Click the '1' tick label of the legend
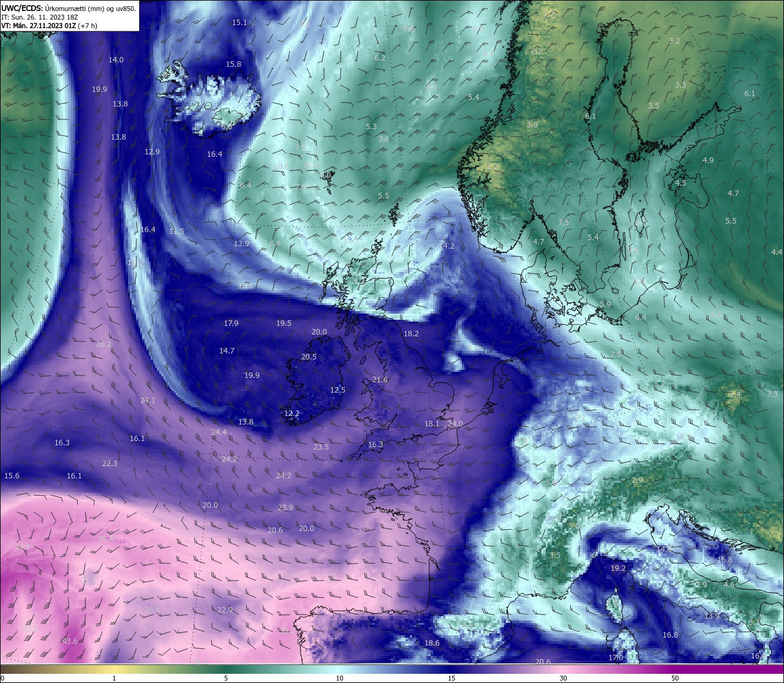Screen dimensions: 784x683 click(114, 678)
